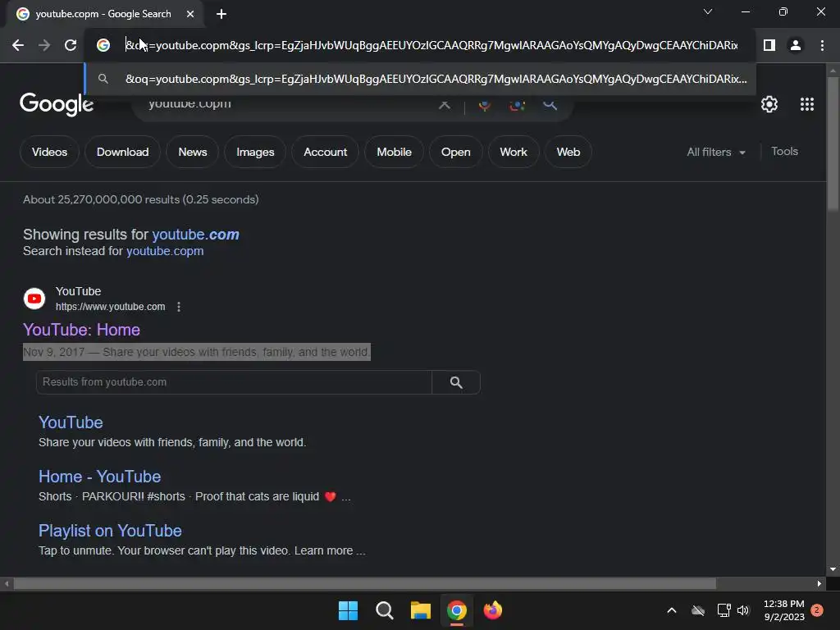Clear the search box with X icon

[445, 104]
